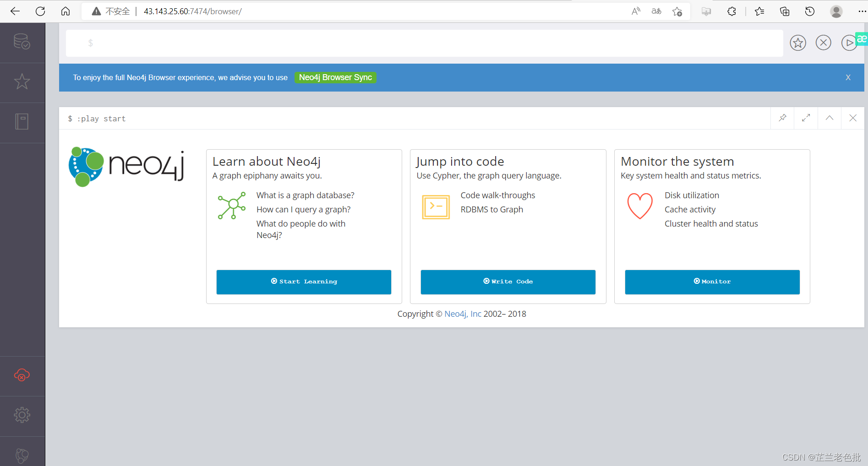Click the not-secure warning icon
This screenshot has height=466, width=868.
[96, 11]
